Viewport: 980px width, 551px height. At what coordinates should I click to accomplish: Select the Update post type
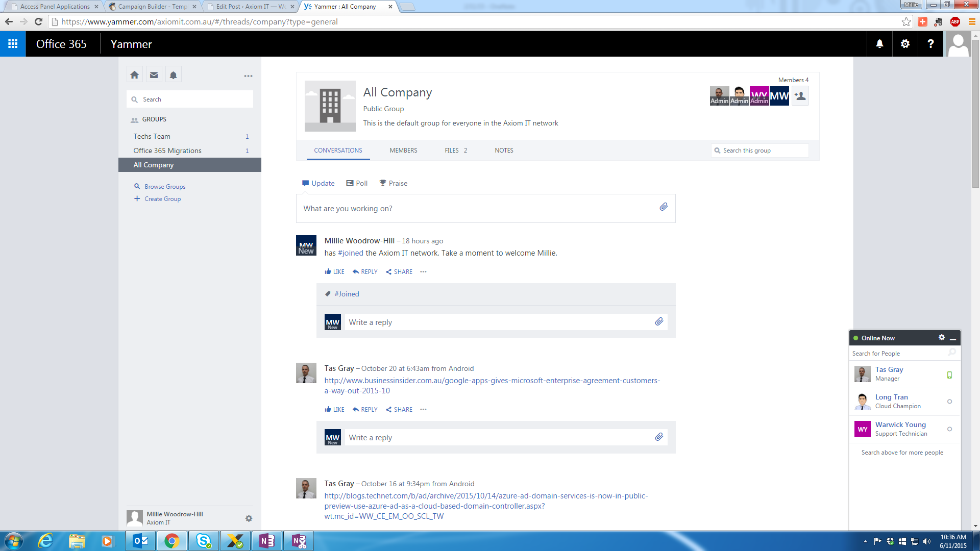point(318,183)
